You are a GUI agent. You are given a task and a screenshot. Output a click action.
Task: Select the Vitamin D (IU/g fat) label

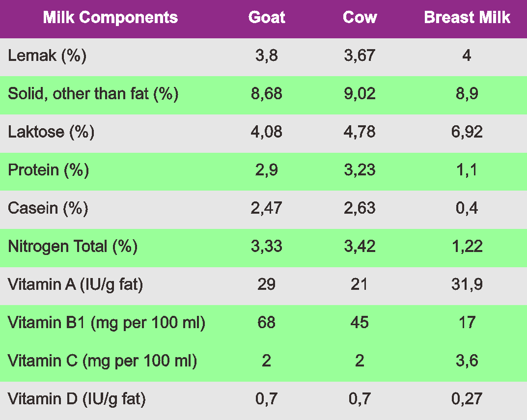point(77,399)
